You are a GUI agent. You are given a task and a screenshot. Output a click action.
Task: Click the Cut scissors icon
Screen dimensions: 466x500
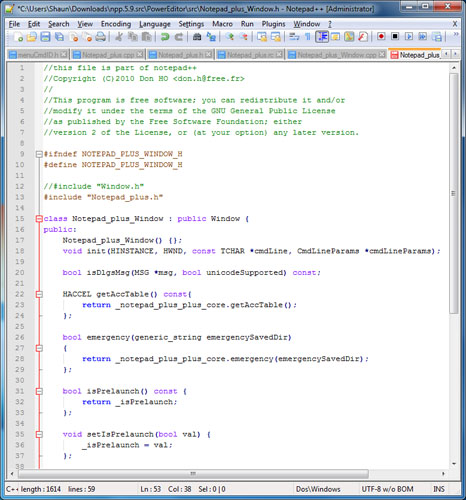(119, 37)
